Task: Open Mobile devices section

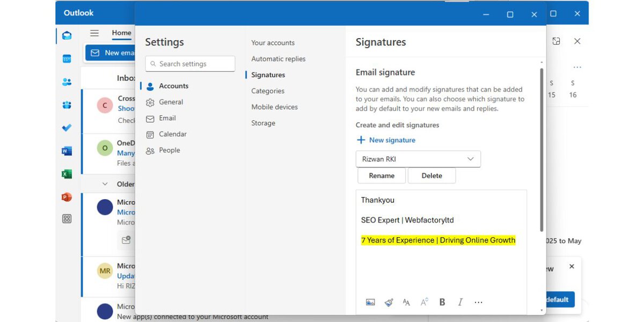Action: click(x=274, y=107)
